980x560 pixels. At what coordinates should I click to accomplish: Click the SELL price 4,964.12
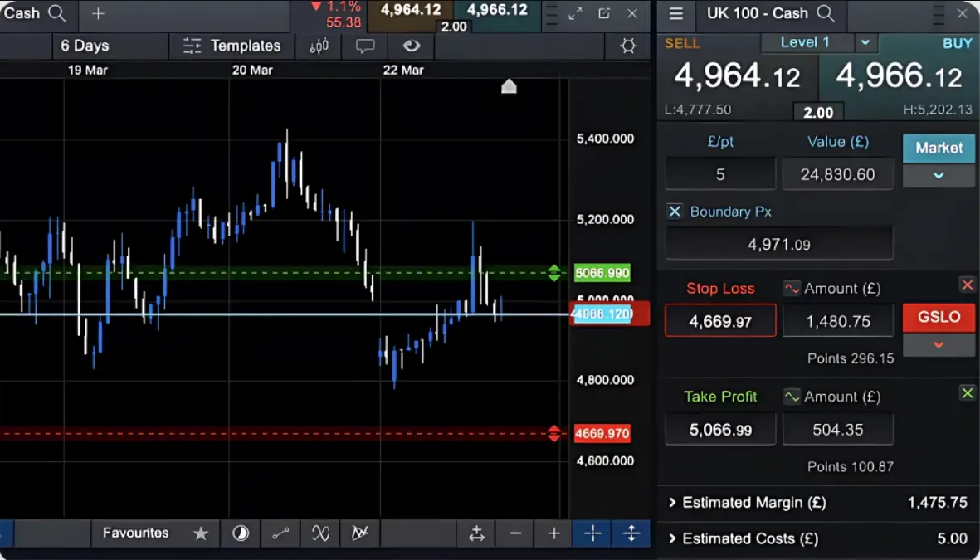click(738, 77)
